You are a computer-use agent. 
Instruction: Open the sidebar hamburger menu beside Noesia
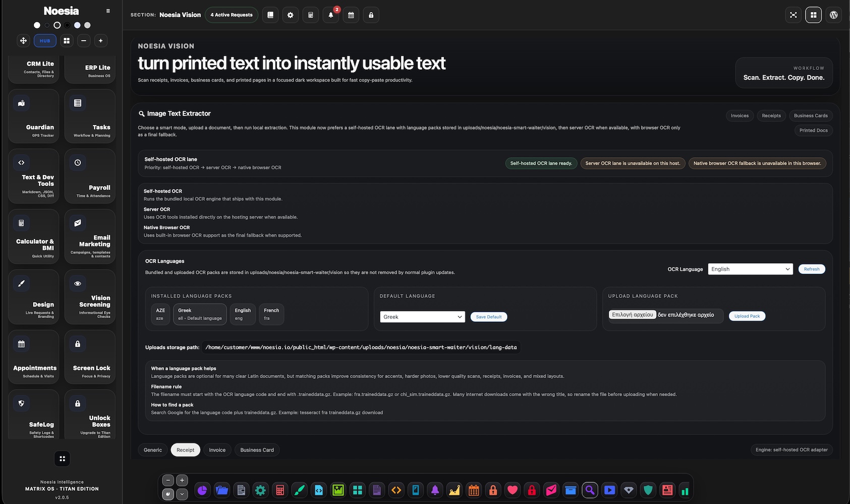pos(108,11)
